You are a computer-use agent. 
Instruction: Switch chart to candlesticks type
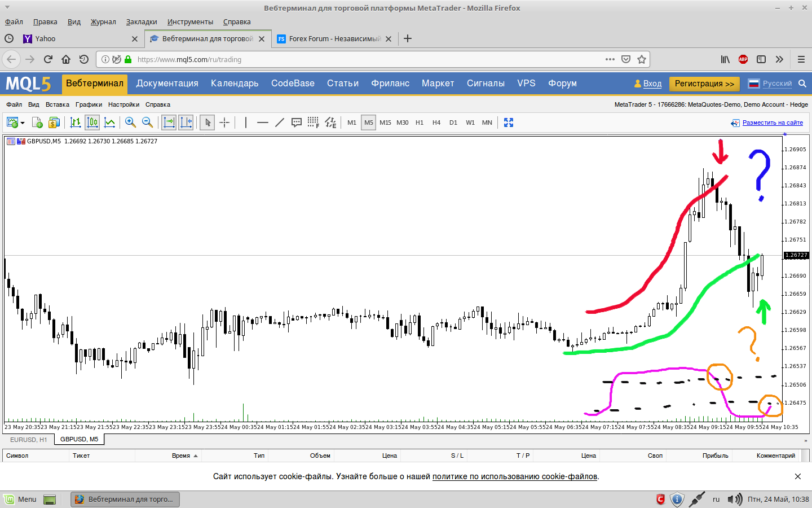click(92, 122)
